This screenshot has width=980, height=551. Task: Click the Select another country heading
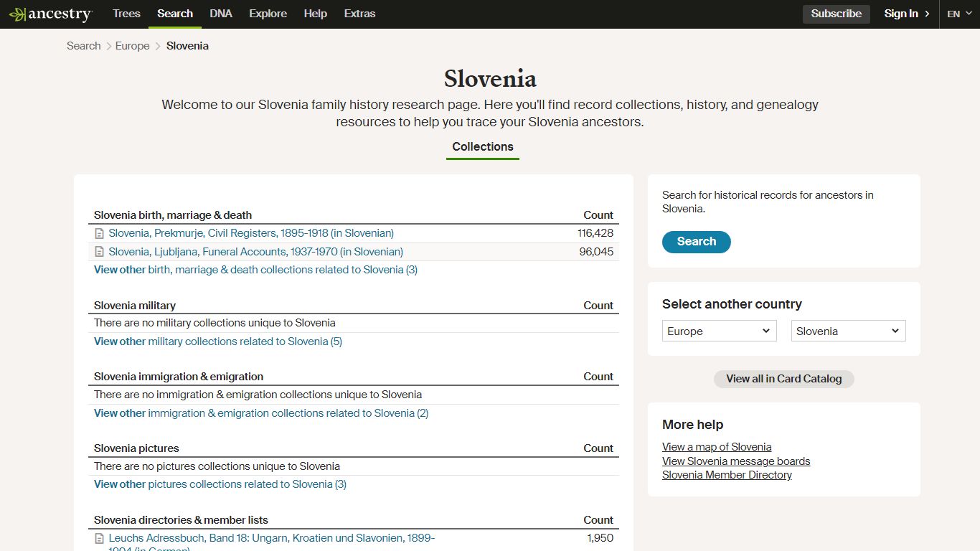pyautogui.click(x=732, y=304)
